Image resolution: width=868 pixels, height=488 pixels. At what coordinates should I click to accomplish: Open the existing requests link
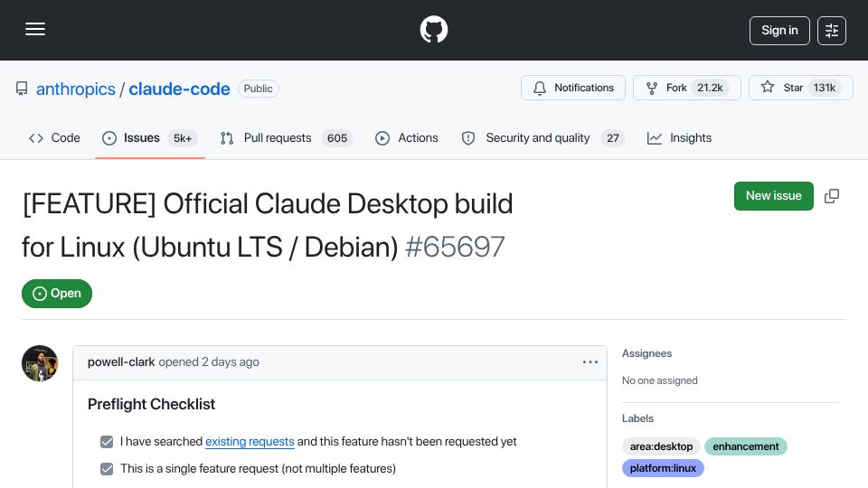coord(250,442)
